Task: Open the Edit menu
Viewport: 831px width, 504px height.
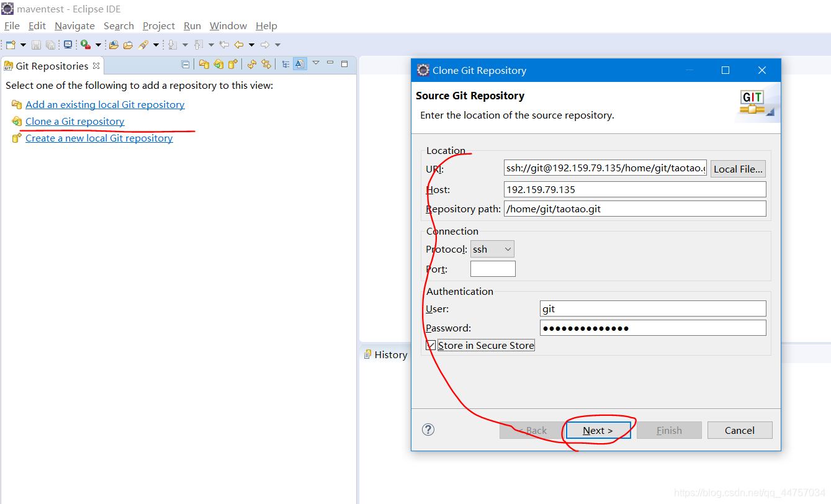Action: 37,25
